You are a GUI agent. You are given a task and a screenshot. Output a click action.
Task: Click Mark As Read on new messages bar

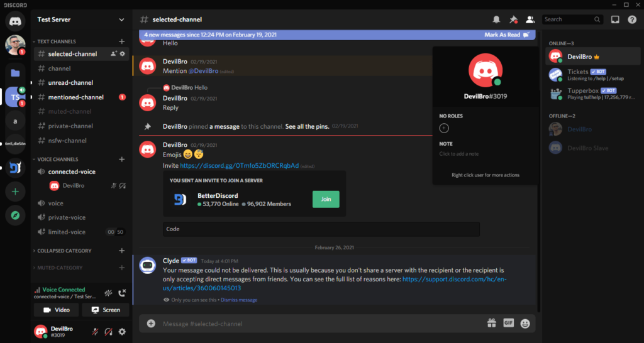pyautogui.click(x=502, y=35)
